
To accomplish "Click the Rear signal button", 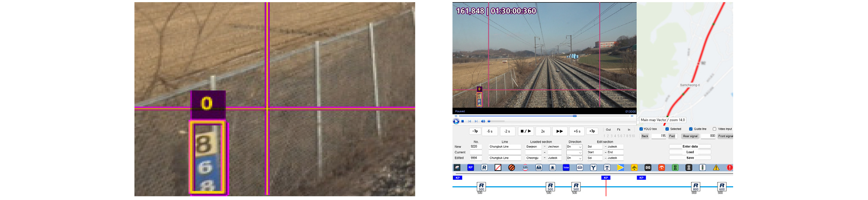I will tap(690, 136).
